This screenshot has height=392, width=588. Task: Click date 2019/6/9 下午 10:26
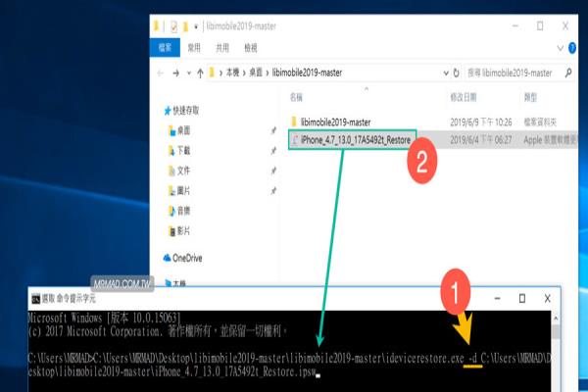[x=481, y=122]
